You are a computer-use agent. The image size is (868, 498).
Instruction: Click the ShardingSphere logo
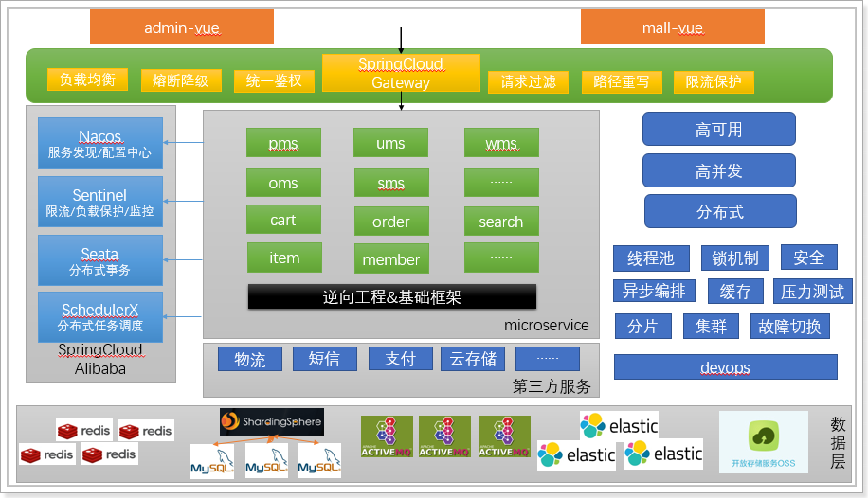point(271,421)
